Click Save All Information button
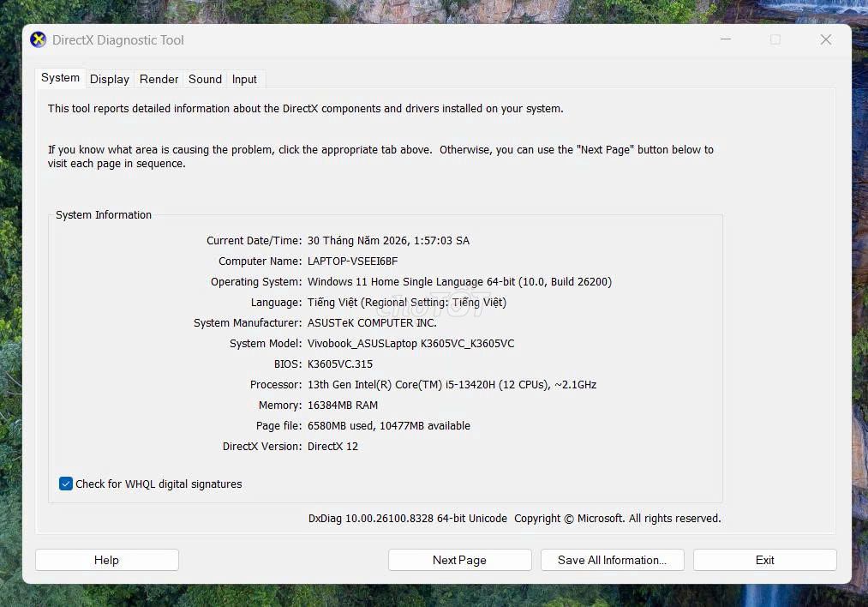This screenshot has width=868, height=607. [x=613, y=560]
